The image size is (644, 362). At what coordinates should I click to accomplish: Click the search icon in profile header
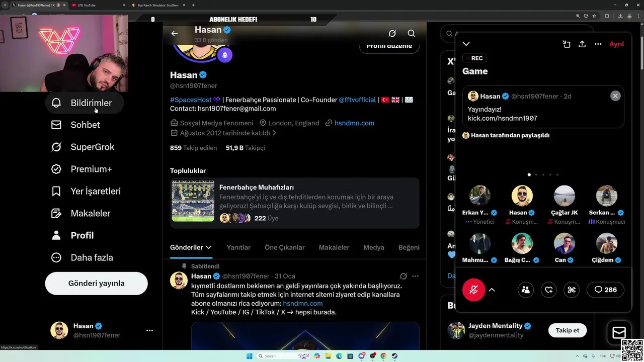click(412, 34)
